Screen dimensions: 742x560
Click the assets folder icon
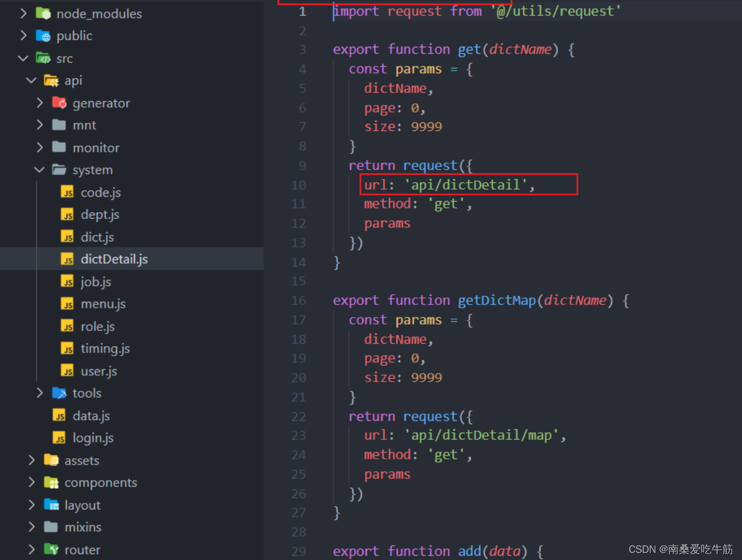51,460
